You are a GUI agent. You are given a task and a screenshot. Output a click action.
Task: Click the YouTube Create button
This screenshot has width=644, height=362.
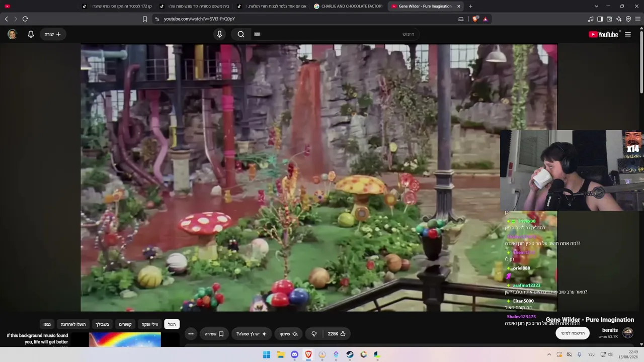(52, 34)
